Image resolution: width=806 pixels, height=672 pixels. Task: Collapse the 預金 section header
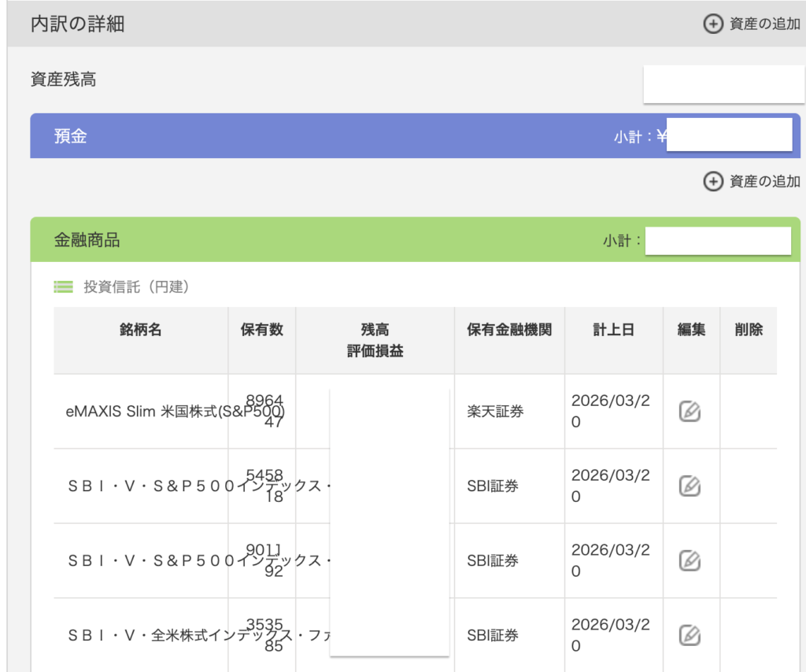71,136
